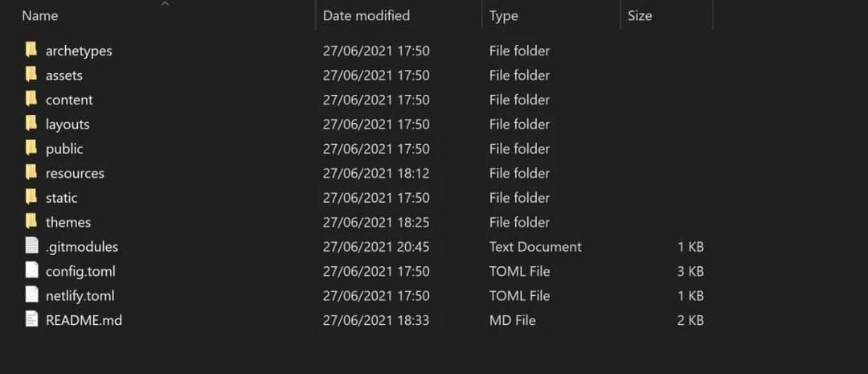Select the config.toml file name
The width and height of the screenshot is (868, 374).
tap(80, 271)
